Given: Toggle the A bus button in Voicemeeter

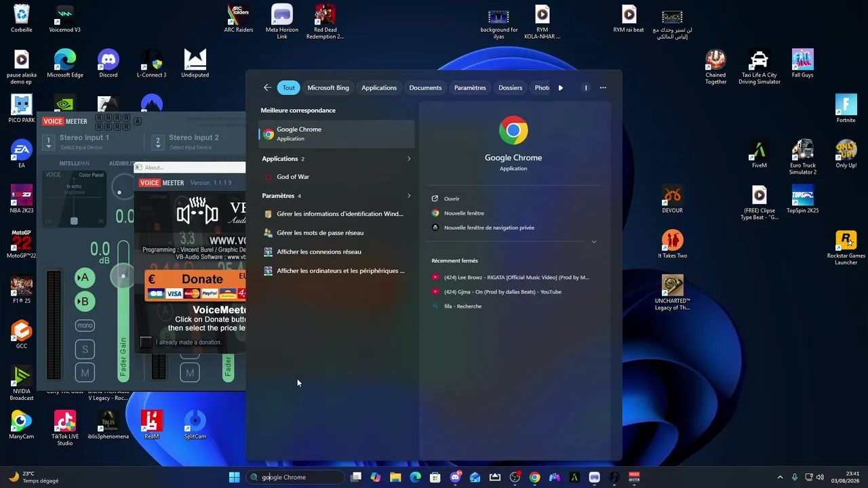Looking at the screenshot, I should pyautogui.click(x=84, y=277).
